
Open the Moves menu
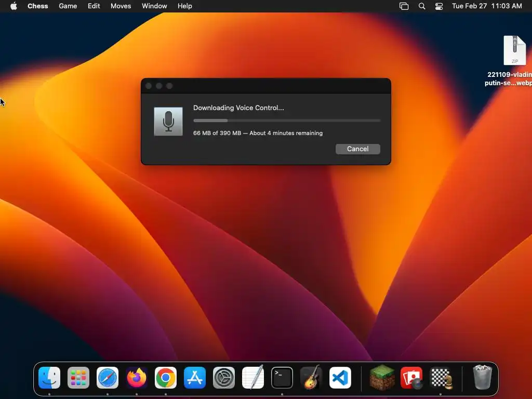point(121,6)
